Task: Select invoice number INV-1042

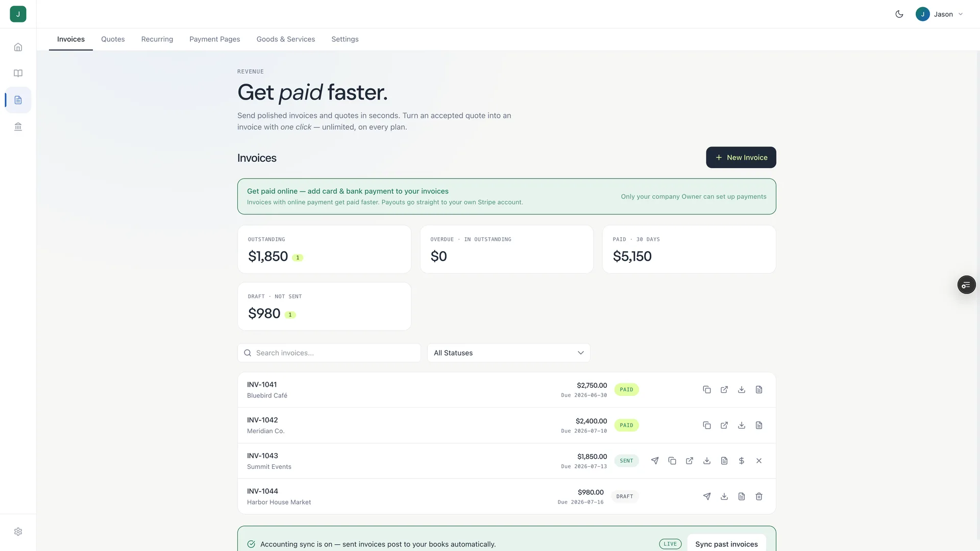Action: pyautogui.click(x=262, y=420)
